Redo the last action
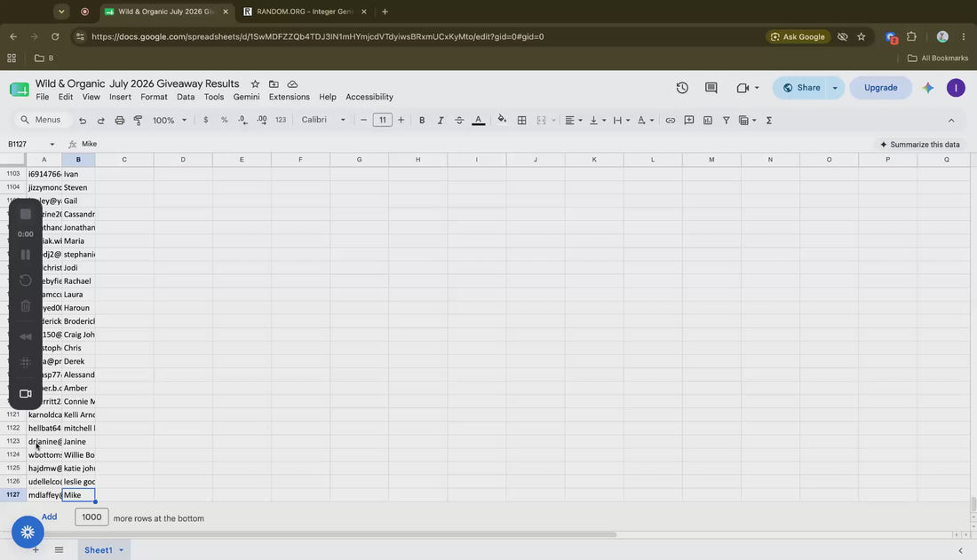The width and height of the screenshot is (977, 560). tap(100, 120)
